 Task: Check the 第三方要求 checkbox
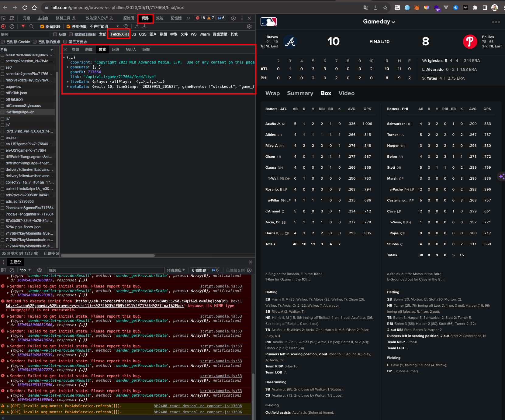[x=65, y=42]
